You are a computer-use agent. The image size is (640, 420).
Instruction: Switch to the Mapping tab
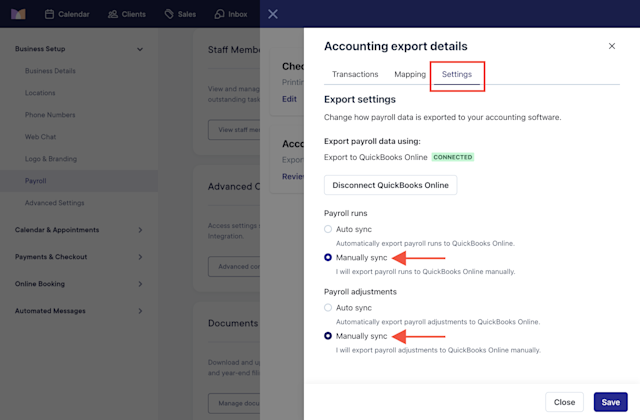click(410, 74)
